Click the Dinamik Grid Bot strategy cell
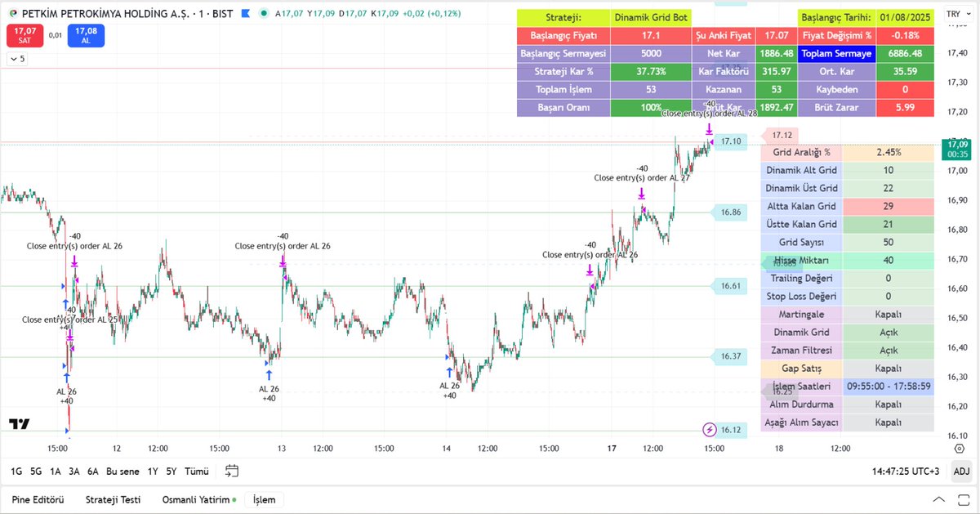The height and width of the screenshot is (514, 980). point(650,18)
